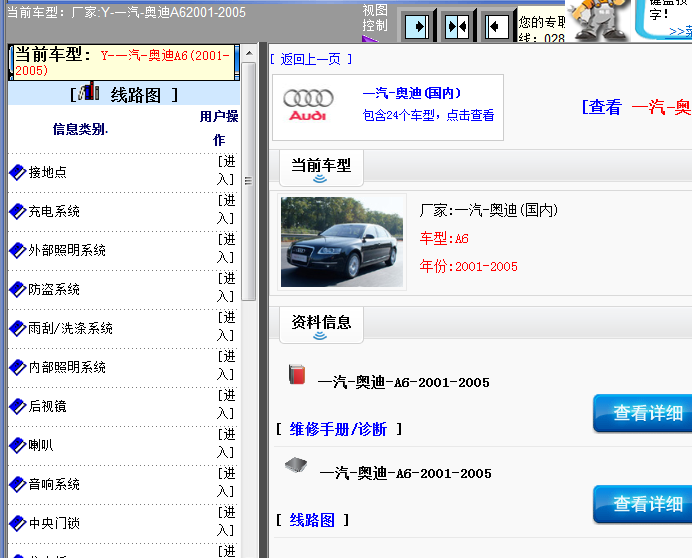
Task: Click the book icon beside 雨刮/洗涤系统
Action: coord(18,328)
